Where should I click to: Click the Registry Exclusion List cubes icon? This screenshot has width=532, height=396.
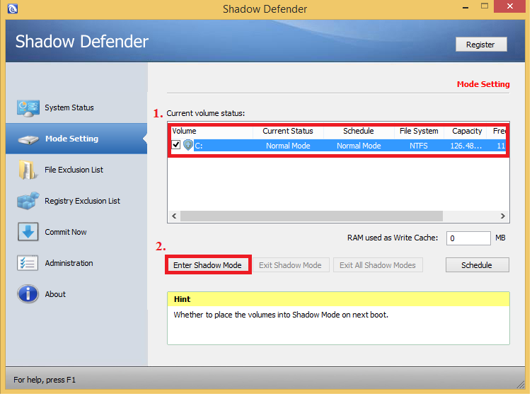(28, 201)
